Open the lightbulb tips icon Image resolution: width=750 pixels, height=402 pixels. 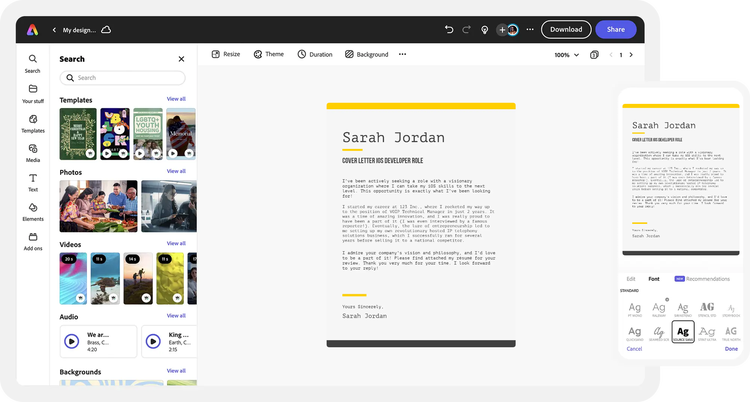click(485, 30)
